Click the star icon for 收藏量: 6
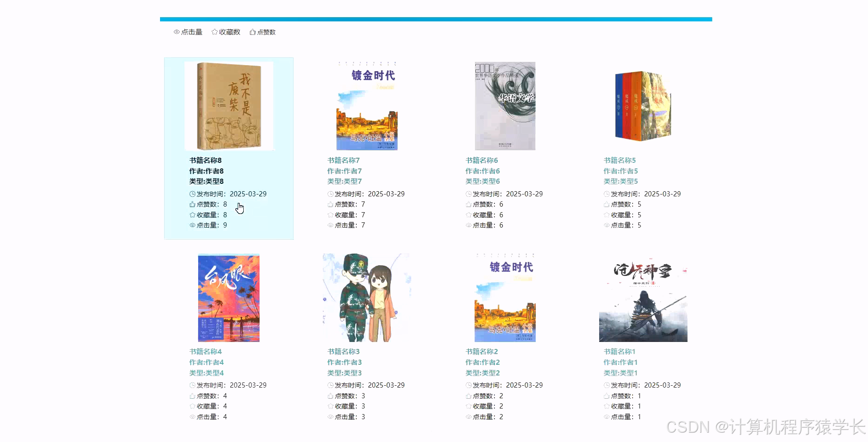The image size is (868, 442). tap(468, 215)
